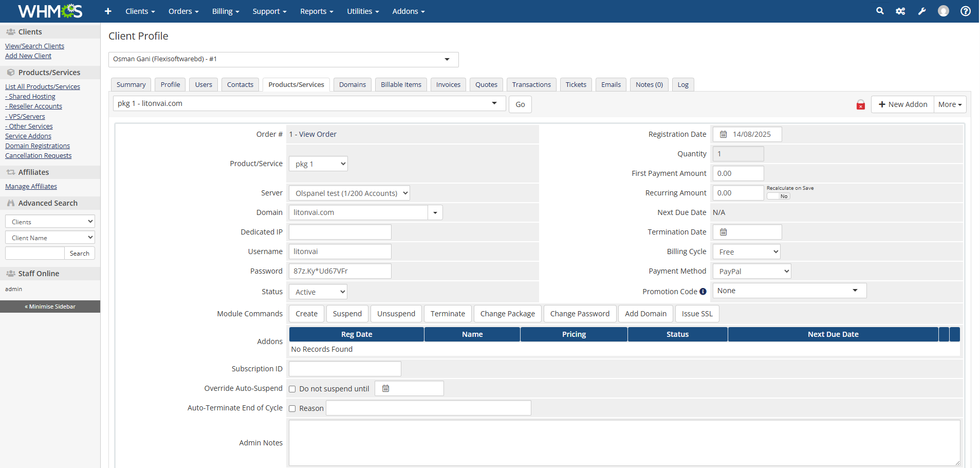
Task: Click the Promotion Code info icon
Action: (703, 292)
